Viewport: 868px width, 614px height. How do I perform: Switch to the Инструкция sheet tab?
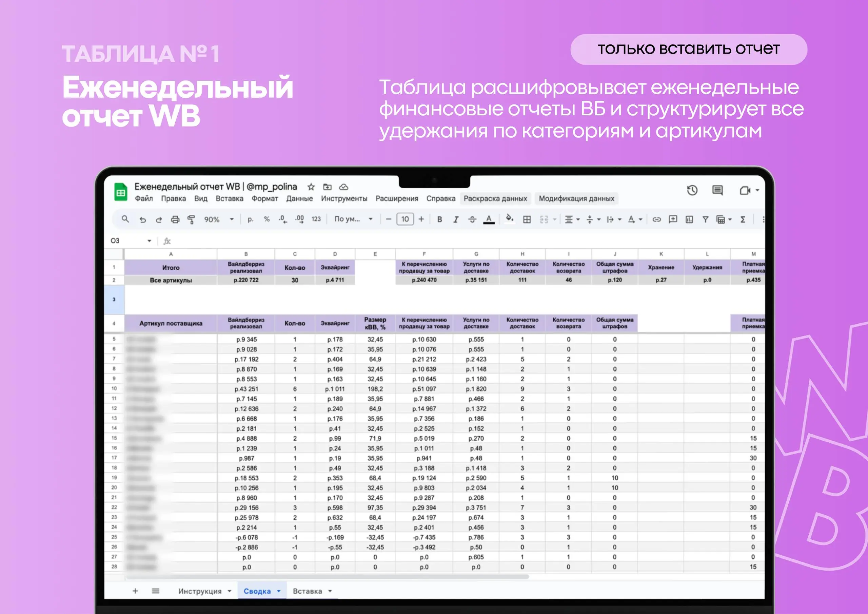point(204,591)
